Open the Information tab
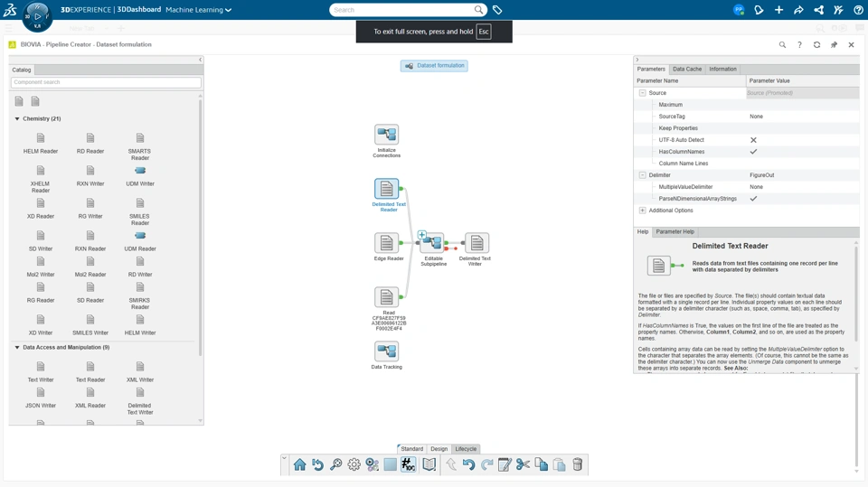The width and height of the screenshot is (868, 487). [x=722, y=70]
